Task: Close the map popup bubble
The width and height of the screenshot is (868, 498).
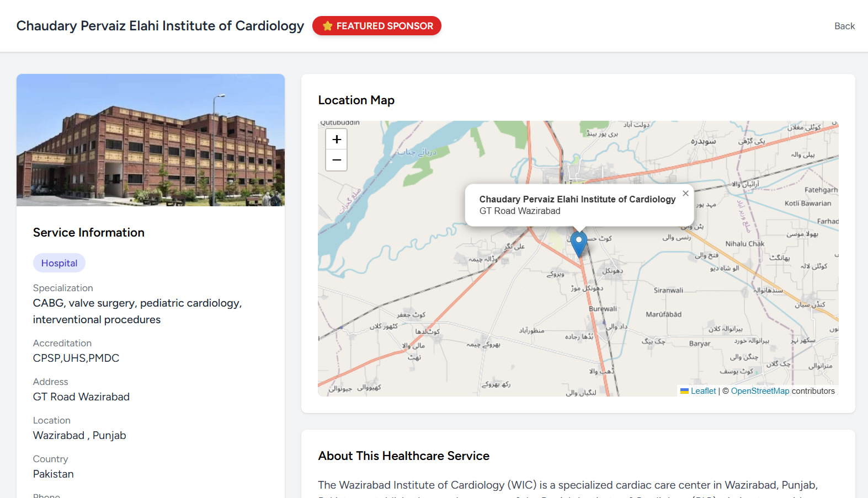Action: (x=685, y=194)
